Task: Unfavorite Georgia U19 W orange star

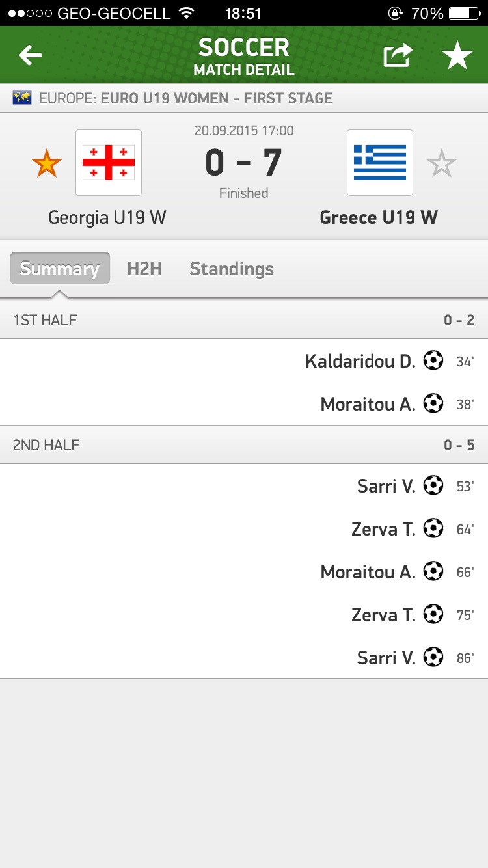Action: (x=47, y=163)
